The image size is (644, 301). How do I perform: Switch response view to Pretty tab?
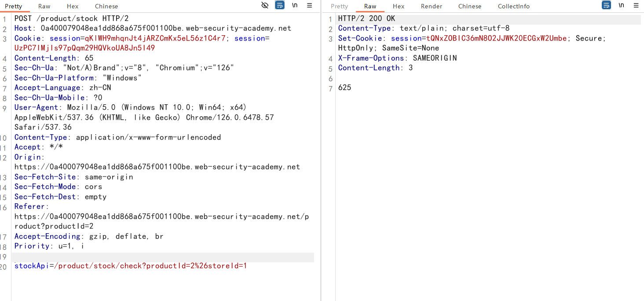click(339, 6)
